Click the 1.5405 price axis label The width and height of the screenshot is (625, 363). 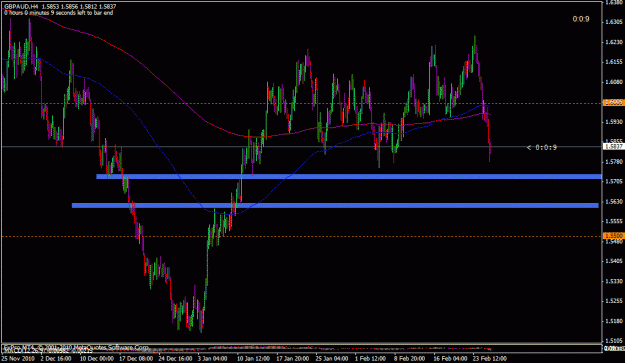(614, 261)
